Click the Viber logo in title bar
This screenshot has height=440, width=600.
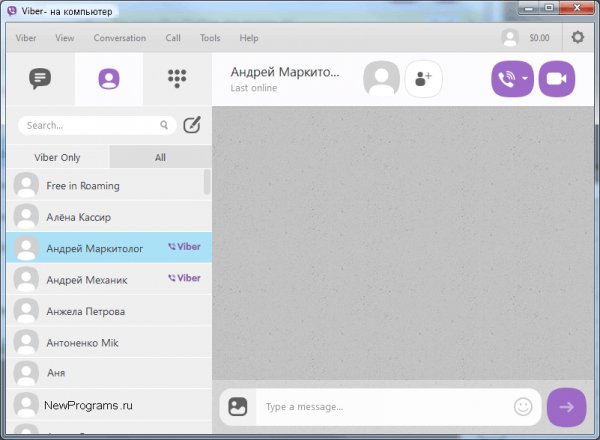(x=12, y=11)
